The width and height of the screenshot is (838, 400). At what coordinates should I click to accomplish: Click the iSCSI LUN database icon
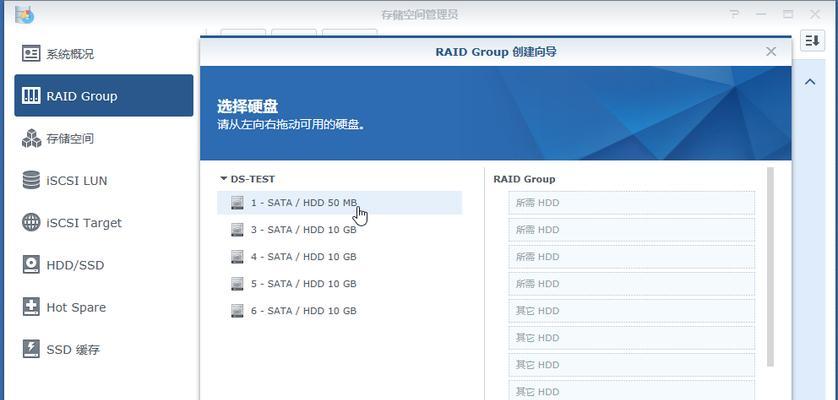coord(31,180)
